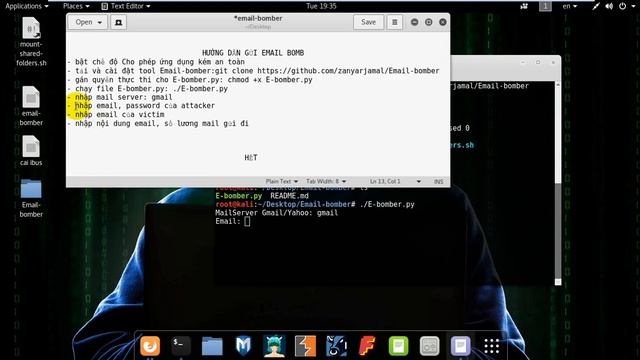Launch the red F Faraday icon in dock
This screenshot has height=360, width=640.
coord(367,346)
